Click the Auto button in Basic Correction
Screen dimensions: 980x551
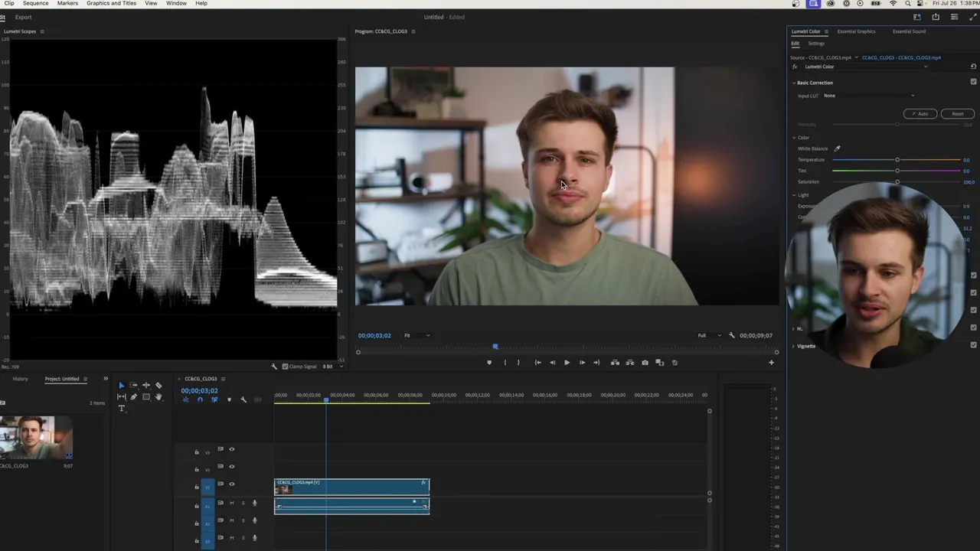[x=920, y=113]
